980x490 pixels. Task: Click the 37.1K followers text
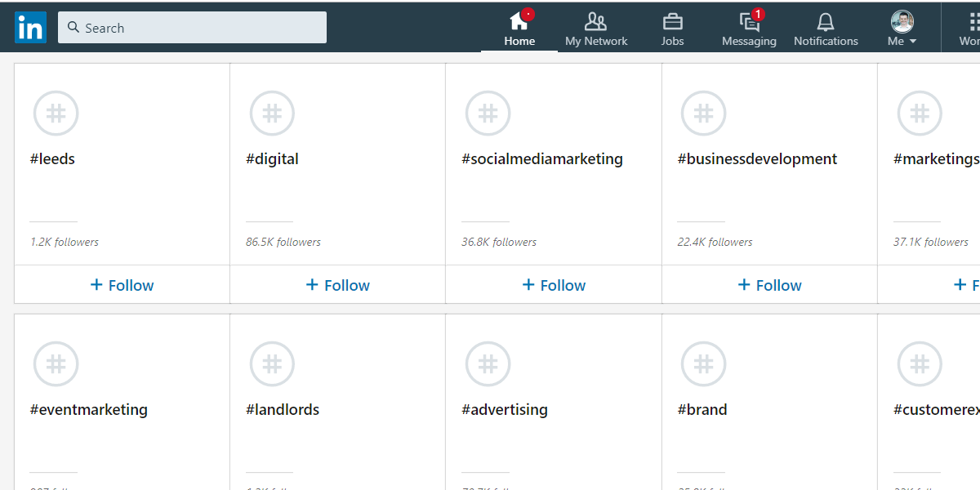click(931, 243)
